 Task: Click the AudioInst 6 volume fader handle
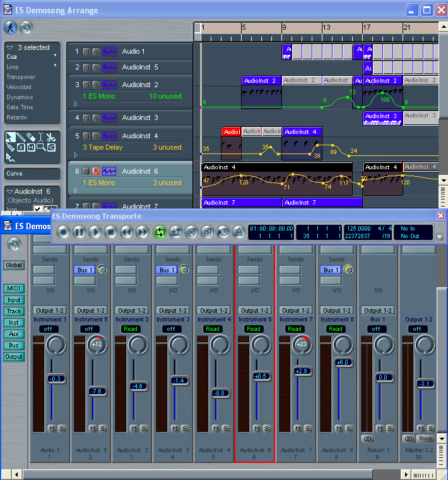point(261,376)
